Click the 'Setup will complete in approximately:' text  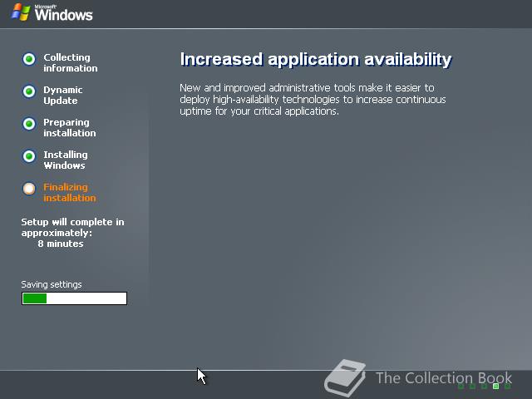tap(72, 227)
